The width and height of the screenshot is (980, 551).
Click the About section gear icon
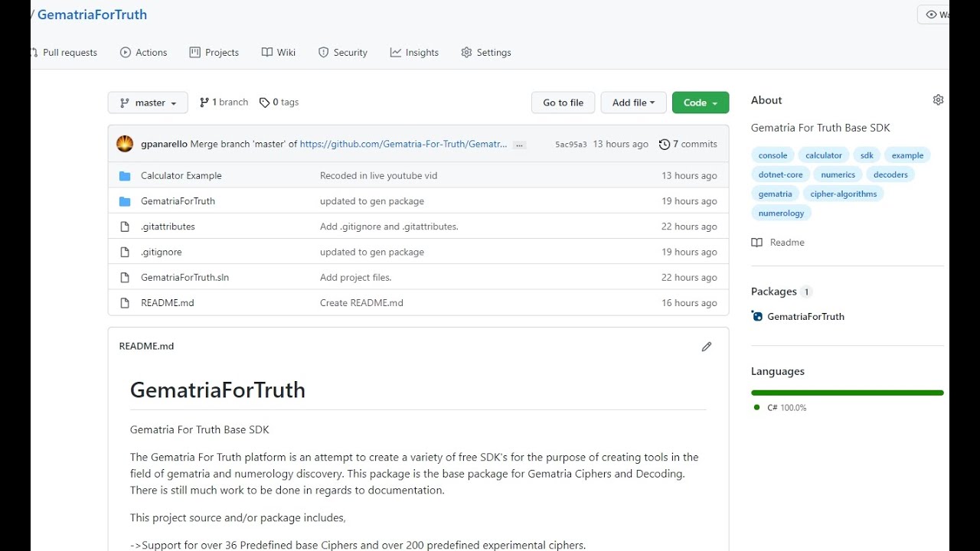tap(938, 100)
